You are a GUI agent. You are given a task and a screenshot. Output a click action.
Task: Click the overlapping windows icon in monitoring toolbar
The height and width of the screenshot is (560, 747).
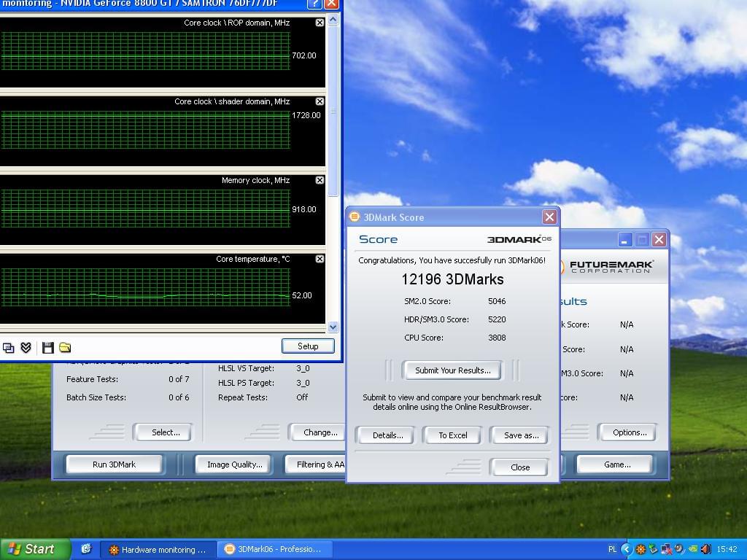(x=9, y=348)
